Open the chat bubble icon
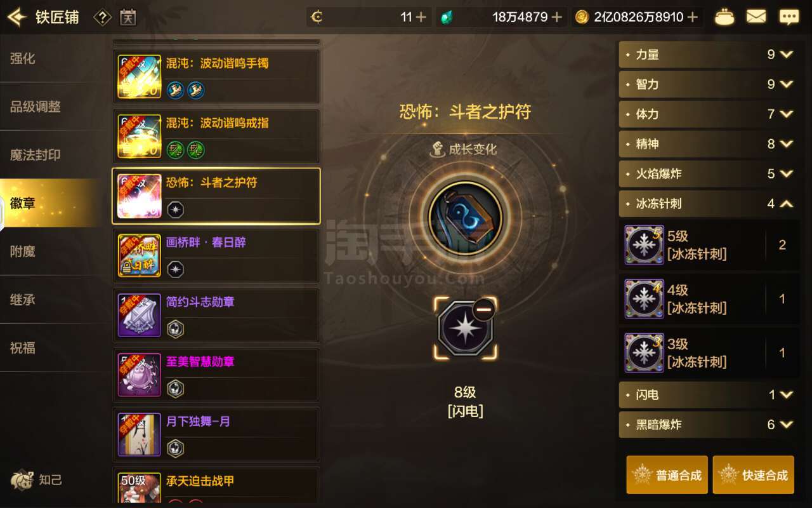 tap(789, 17)
